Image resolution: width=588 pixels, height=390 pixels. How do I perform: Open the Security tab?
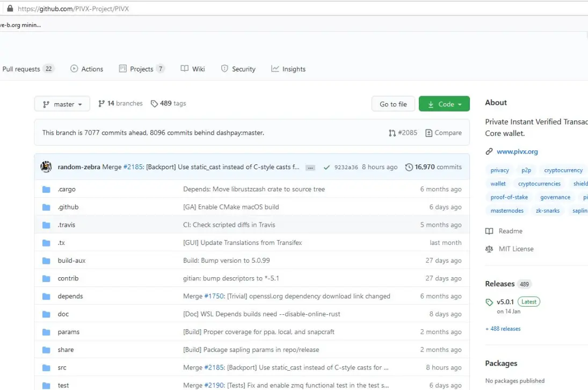pyautogui.click(x=238, y=69)
